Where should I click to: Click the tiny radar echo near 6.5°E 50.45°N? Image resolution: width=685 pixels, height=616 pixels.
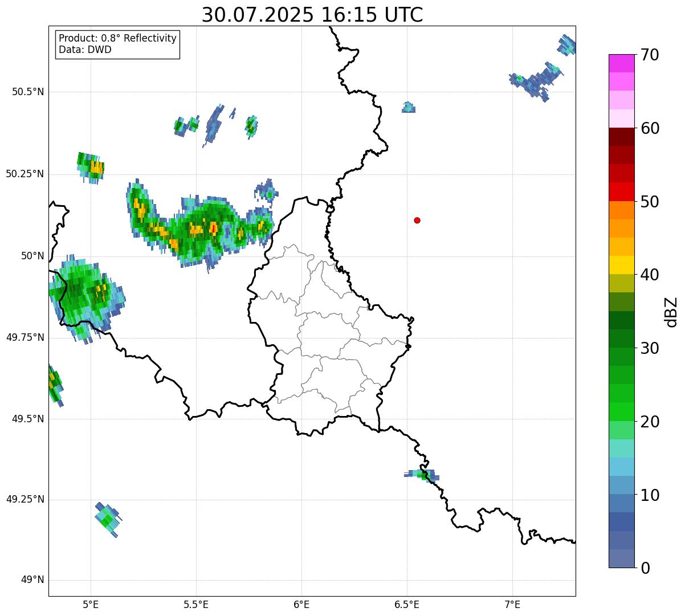click(409, 107)
